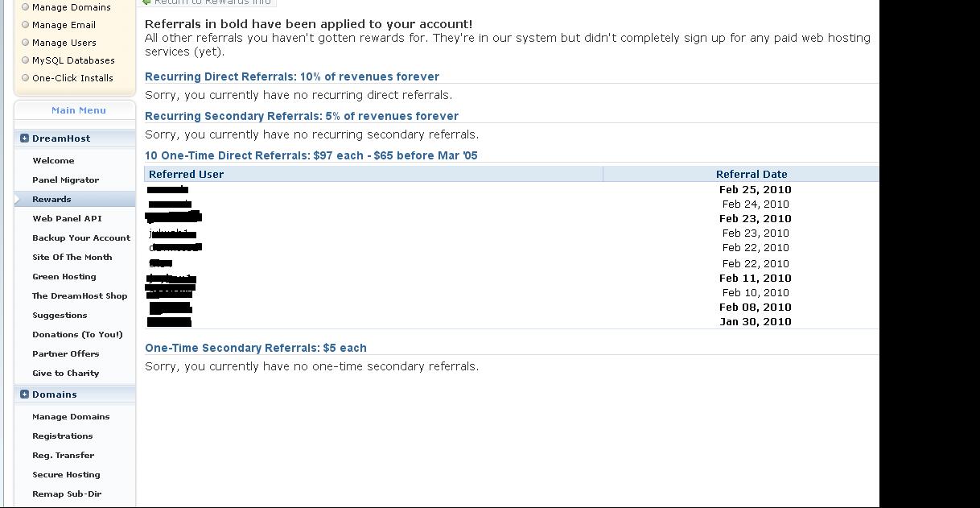Click the Manage Email bullet icon
Viewport: 980px width, 508px height.
click(x=25, y=25)
